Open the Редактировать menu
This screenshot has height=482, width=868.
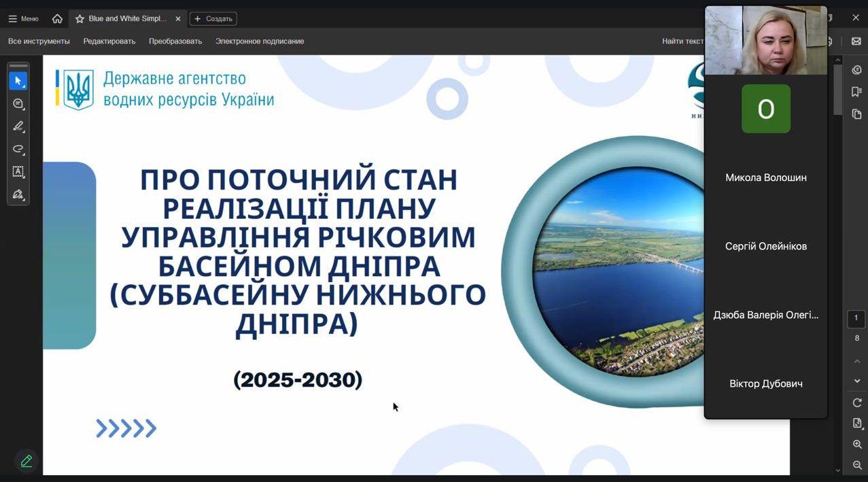click(x=109, y=41)
